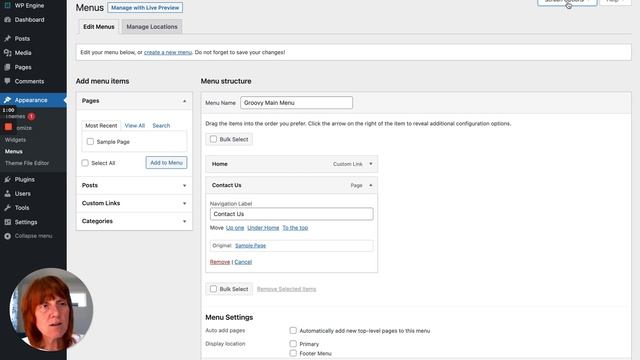Click the Themes update count badge
Viewport: 640px width, 360px height.
(31, 116)
